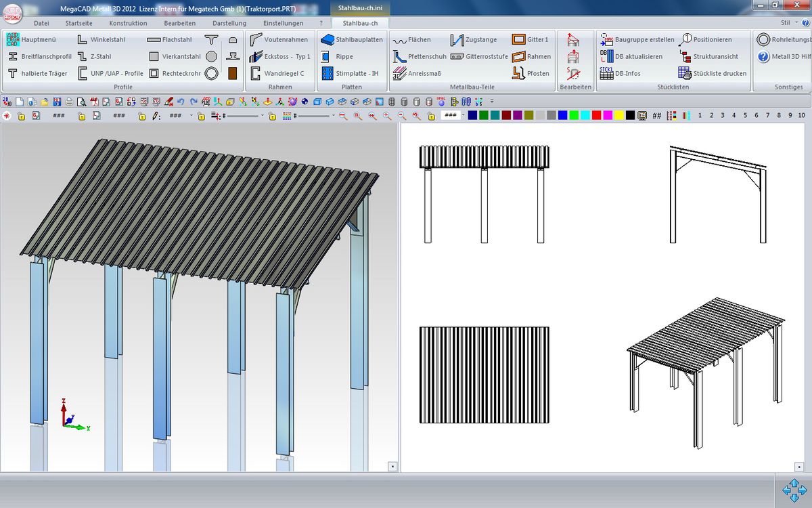Toggle the first padlock attribute lock

pyautogui.click(x=22, y=116)
